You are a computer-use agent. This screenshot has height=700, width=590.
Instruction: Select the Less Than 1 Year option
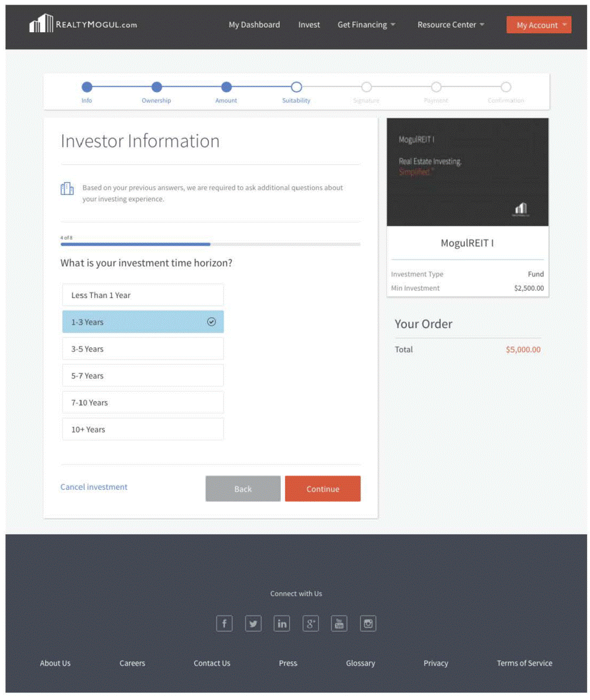click(x=143, y=295)
